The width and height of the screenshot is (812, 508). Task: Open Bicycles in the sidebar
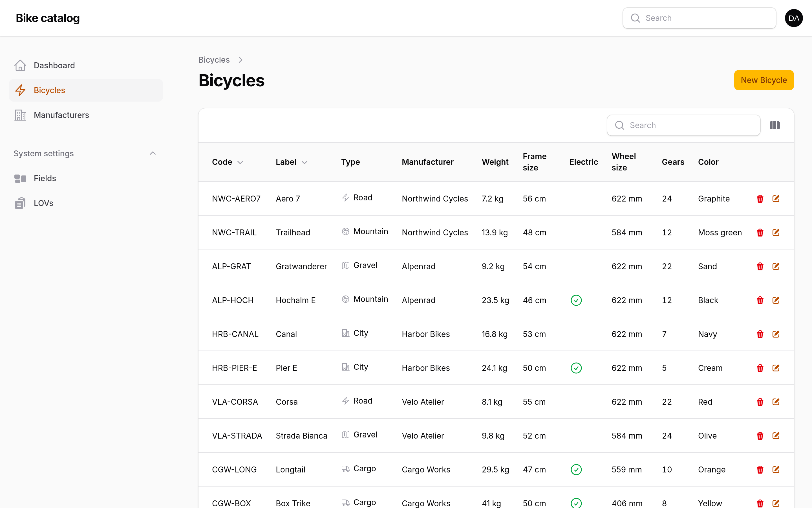86,90
